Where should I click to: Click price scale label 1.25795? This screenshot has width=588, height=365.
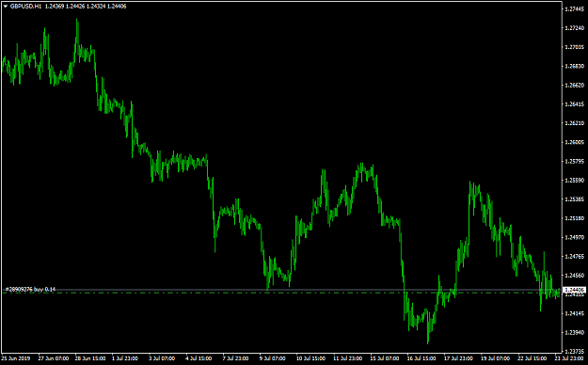point(575,161)
